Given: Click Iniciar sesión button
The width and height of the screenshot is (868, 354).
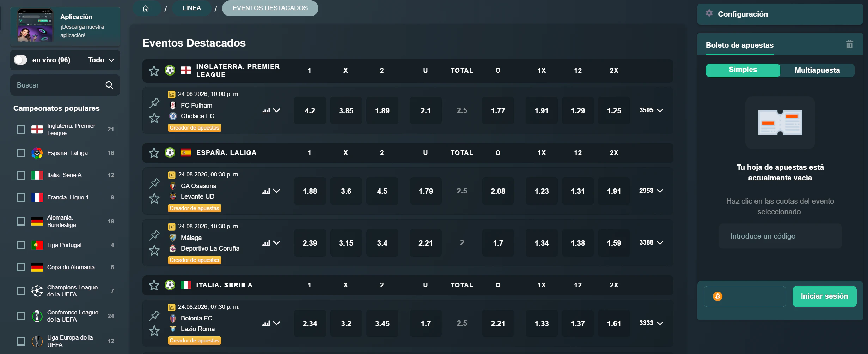Looking at the screenshot, I should [x=824, y=296].
